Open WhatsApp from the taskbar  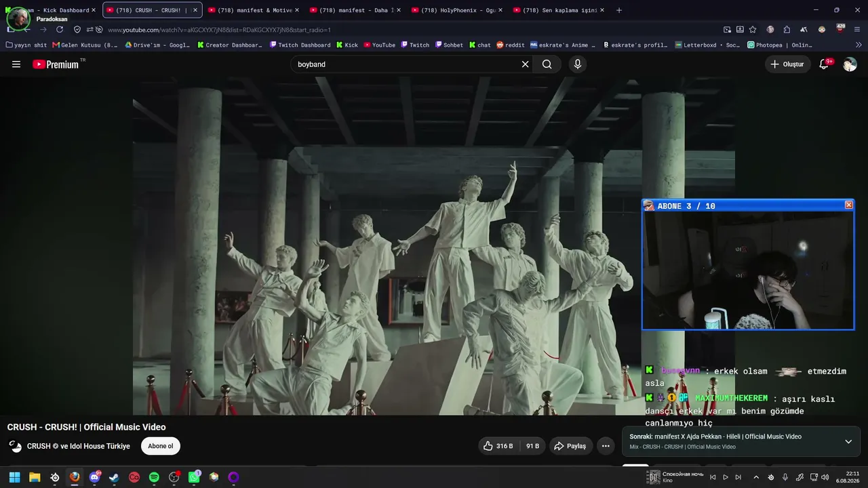click(x=194, y=477)
